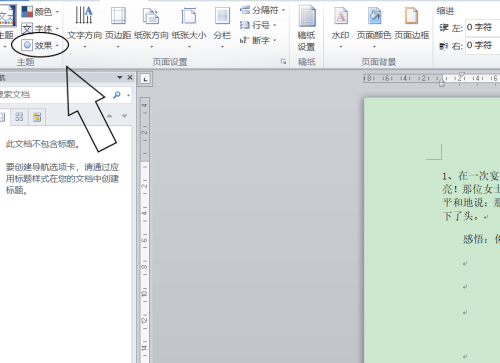The image size is (500, 363).
Task: Open the 页面边框 page borders dialog
Action: click(412, 24)
